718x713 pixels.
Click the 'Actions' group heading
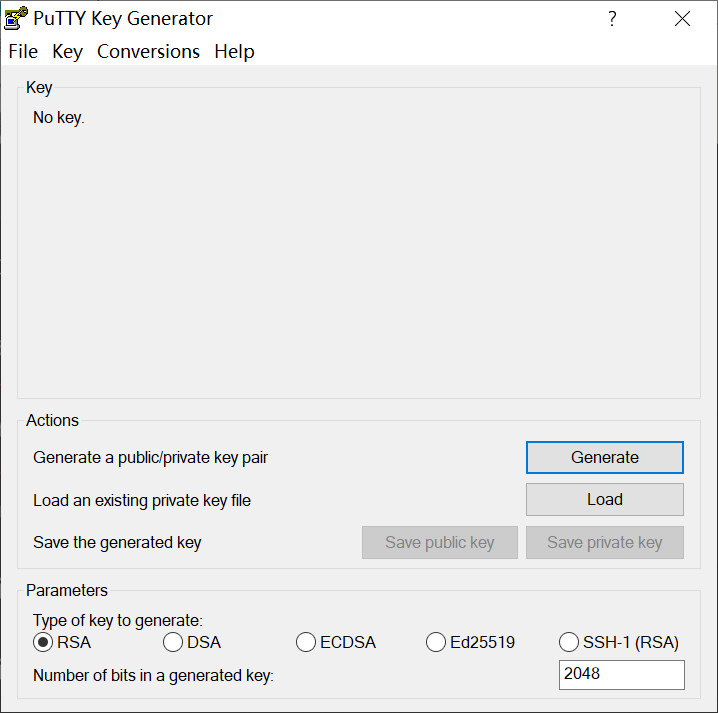click(52, 420)
